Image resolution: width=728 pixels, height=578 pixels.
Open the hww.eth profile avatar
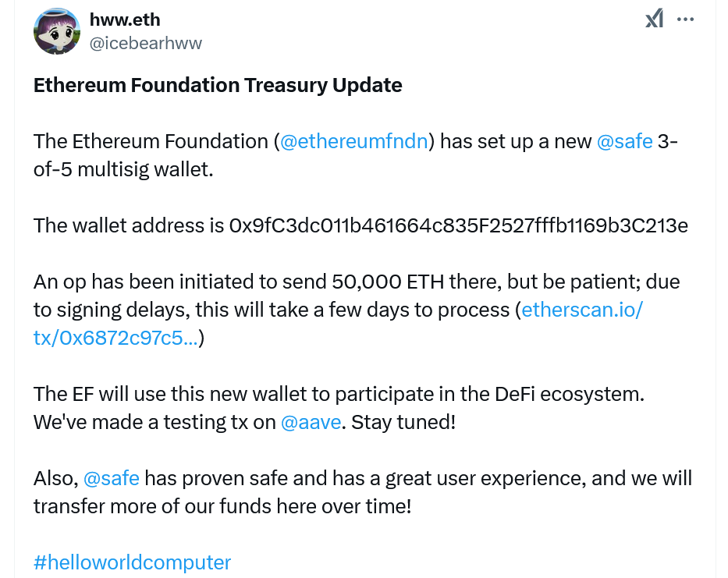pyautogui.click(x=56, y=31)
